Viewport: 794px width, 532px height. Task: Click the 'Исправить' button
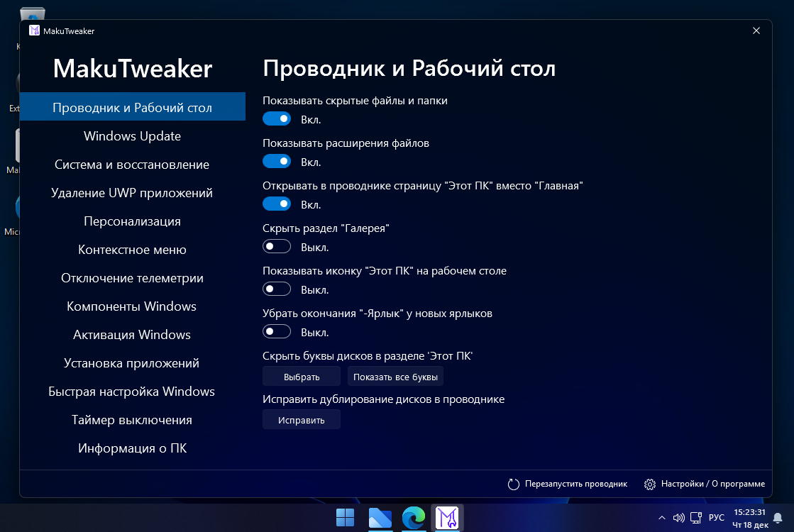tap(302, 420)
